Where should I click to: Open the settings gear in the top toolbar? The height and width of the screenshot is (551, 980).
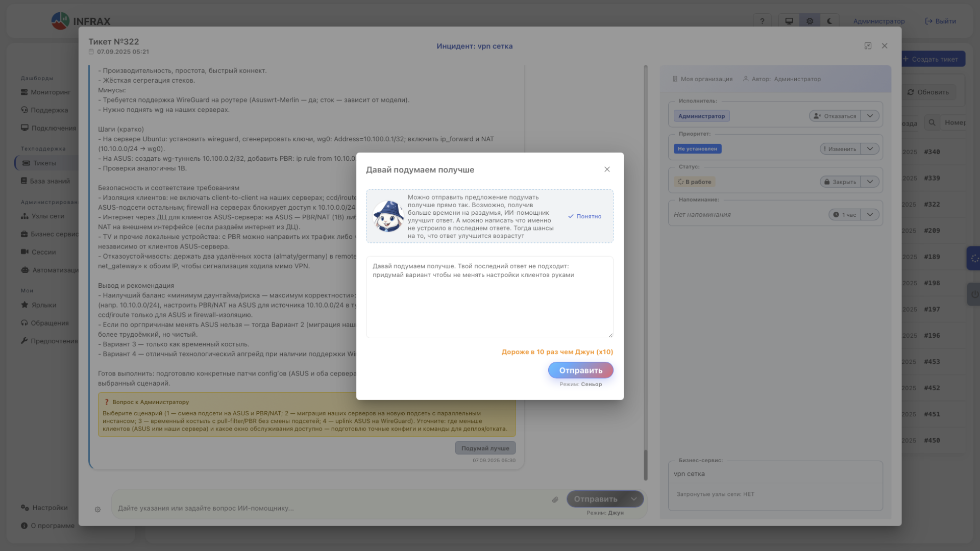pyautogui.click(x=810, y=21)
